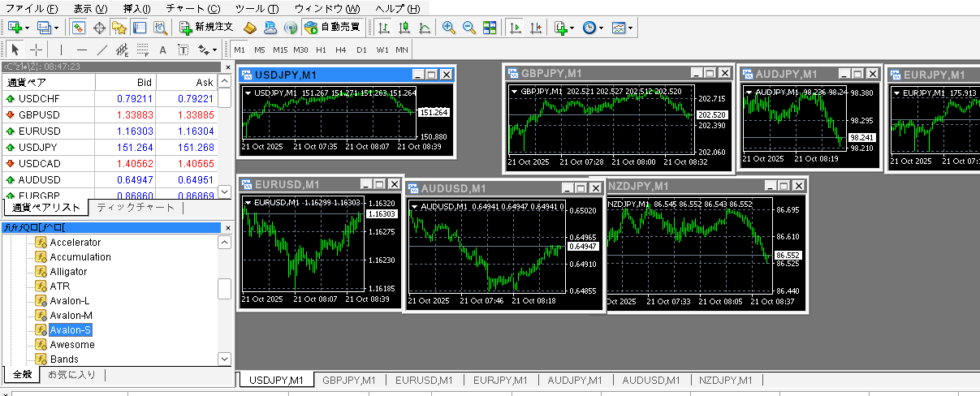Switch chart to candlestick display
Screen dimensions: 980x396
pyautogui.click(x=404, y=28)
